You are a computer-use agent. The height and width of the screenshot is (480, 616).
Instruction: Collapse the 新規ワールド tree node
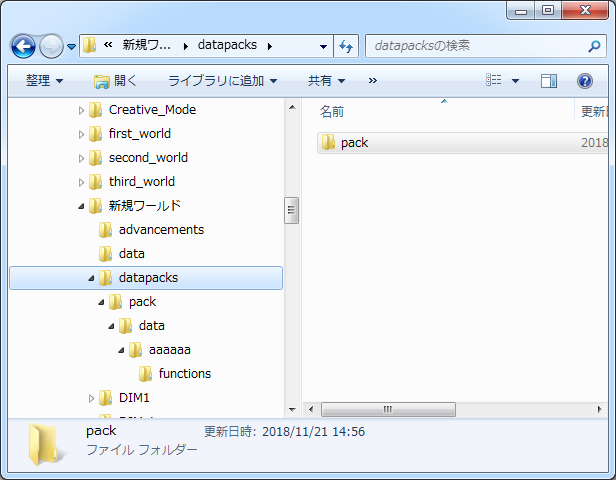click(82, 206)
